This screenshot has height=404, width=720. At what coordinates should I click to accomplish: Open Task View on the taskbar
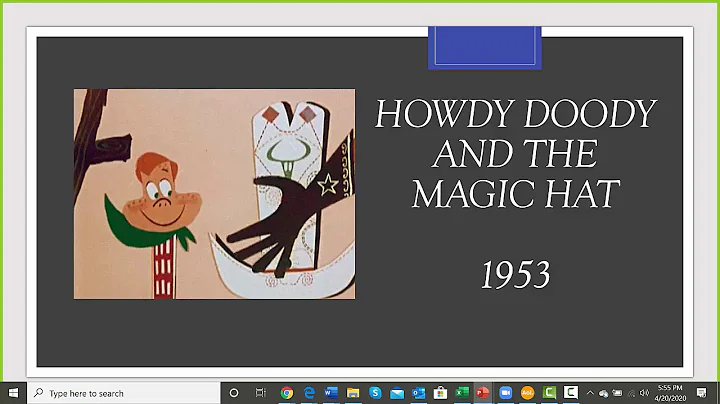260,393
